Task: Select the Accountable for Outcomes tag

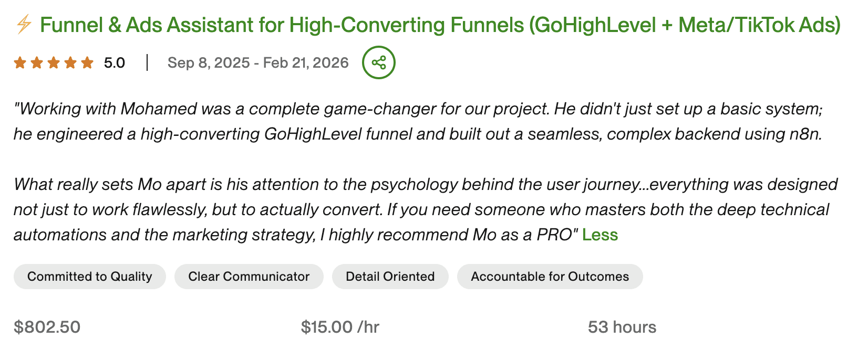Action: click(x=550, y=276)
